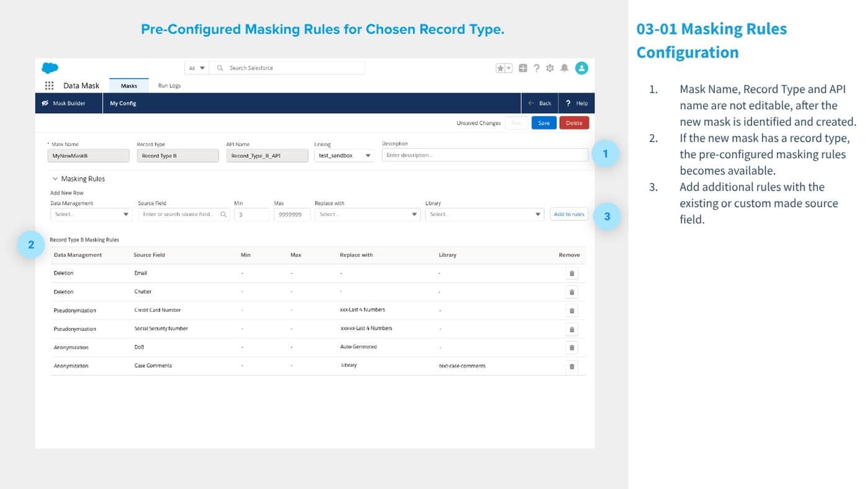Screen dimensions: 868x489
Task: Open the Favorites list dropdown arrow
Action: point(509,68)
